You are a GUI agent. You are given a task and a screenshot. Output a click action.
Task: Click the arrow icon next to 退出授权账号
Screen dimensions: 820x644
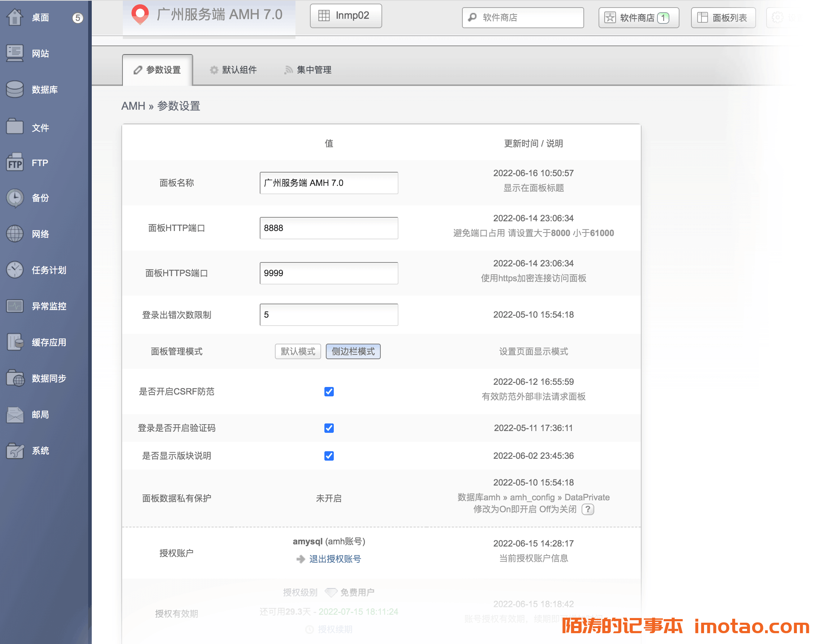click(301, 559)
